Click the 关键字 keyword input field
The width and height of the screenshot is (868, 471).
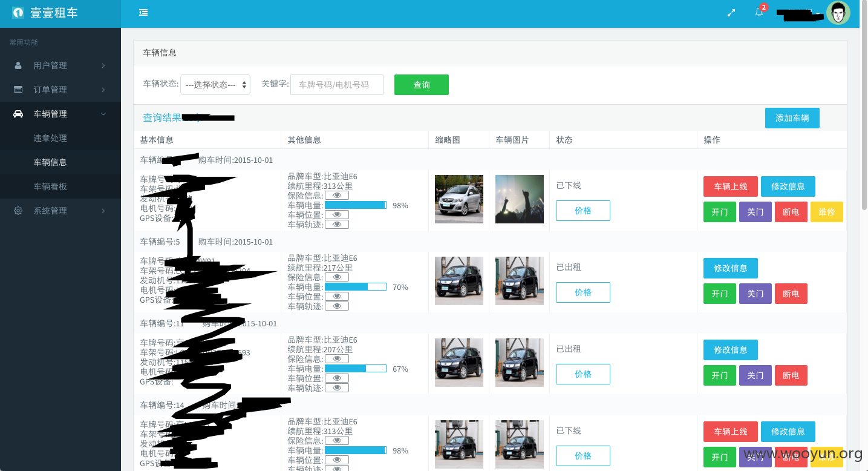coord(337,85)
